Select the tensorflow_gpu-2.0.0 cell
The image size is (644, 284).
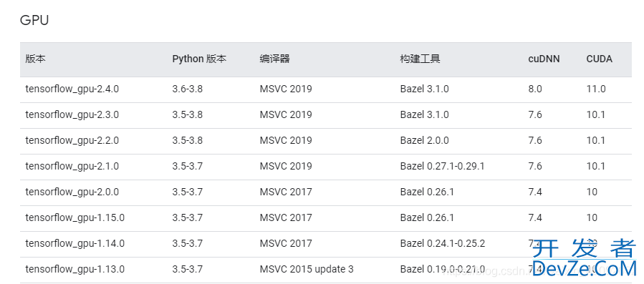click(x=72, y=192)
